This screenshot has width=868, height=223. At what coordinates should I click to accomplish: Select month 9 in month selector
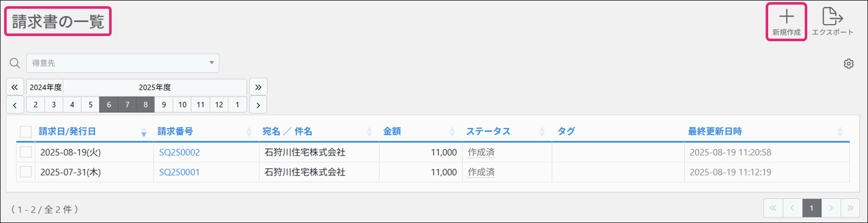click(x=164, y=105)
